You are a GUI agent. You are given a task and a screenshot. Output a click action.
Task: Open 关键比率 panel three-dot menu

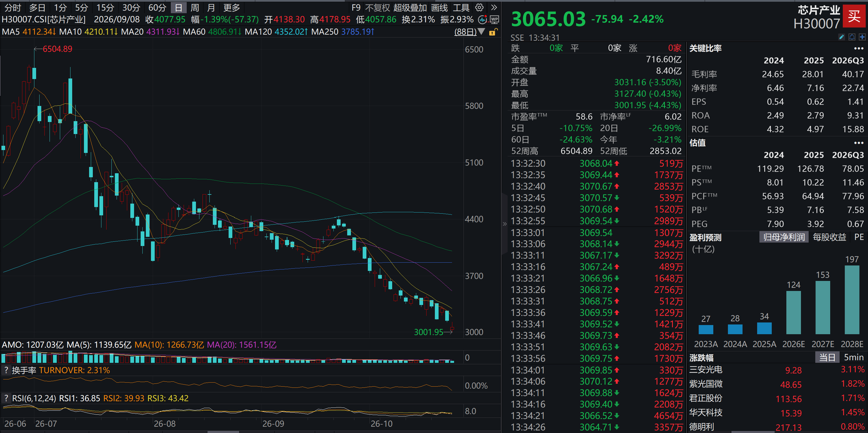point(859,48)
